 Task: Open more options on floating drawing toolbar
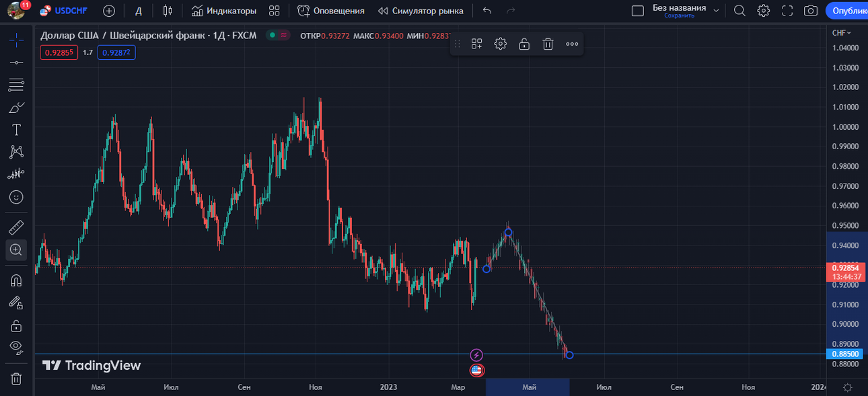point(572,44)
